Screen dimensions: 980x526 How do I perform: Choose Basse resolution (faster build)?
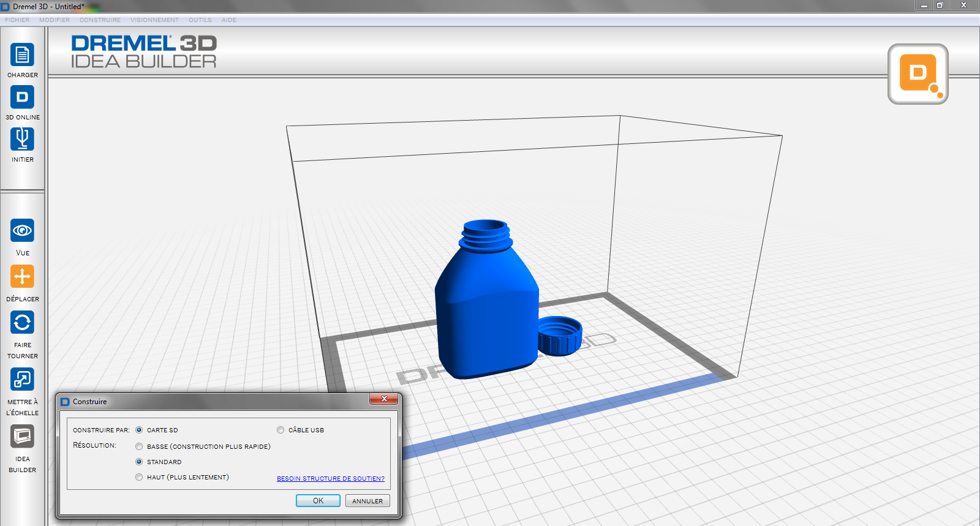point(139,446)
